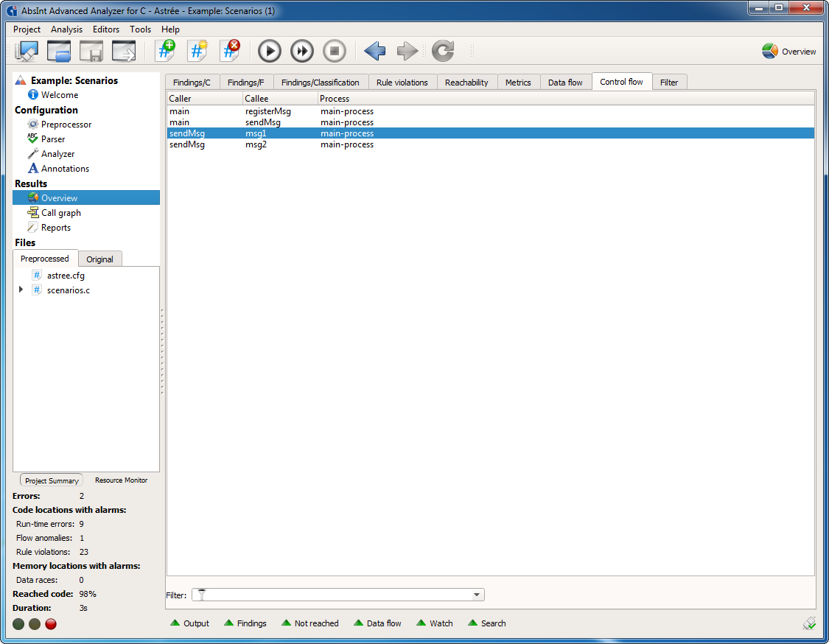829x644 pixels.
Task: Select the Control flow tab
Action: (621, 82)
